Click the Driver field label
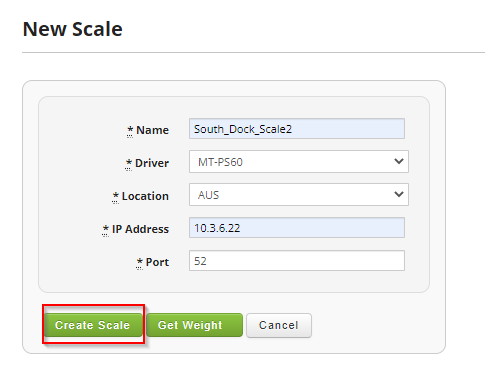 click(152, 163)
